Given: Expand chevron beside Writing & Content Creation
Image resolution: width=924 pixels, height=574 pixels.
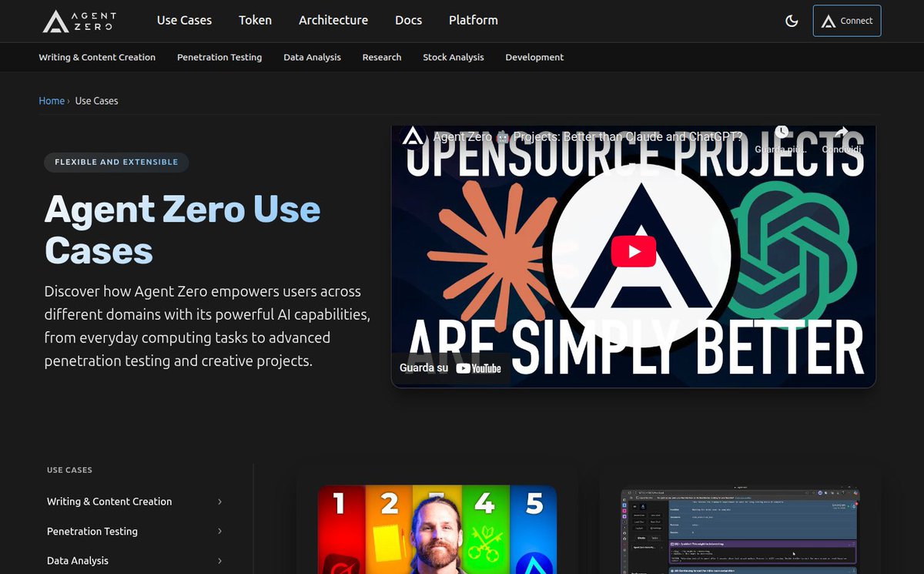Looking at the screenshot, I should tap(219, 502).
